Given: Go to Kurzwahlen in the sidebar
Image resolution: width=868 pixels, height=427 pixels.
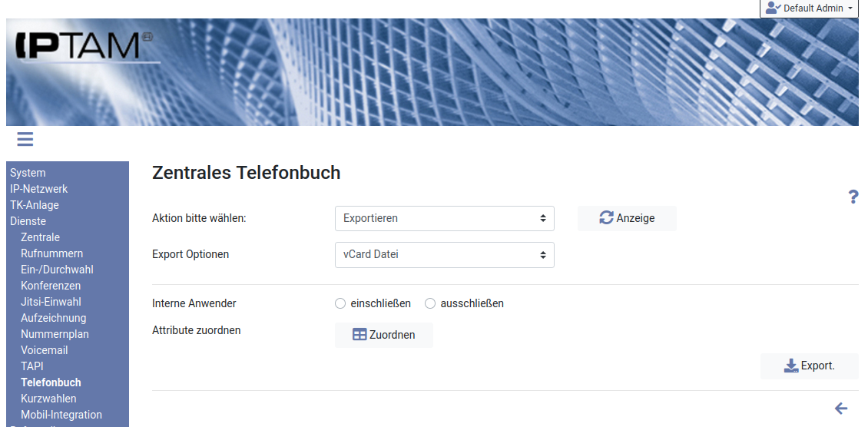Looking at the screenshot, I should tap(48, 399).
